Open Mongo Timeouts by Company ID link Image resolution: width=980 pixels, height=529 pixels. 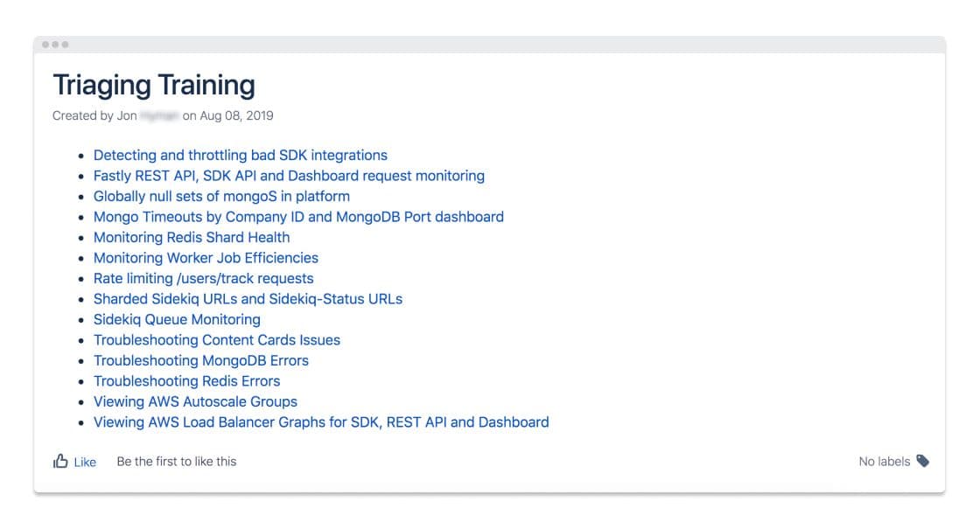click(x=298, y=216)
